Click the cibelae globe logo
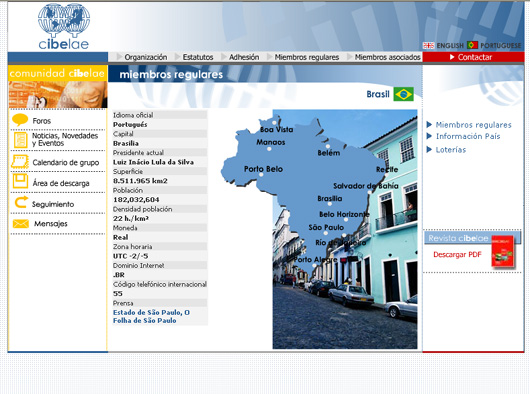Viewport: 530px width, 394px height. point(64,26)
